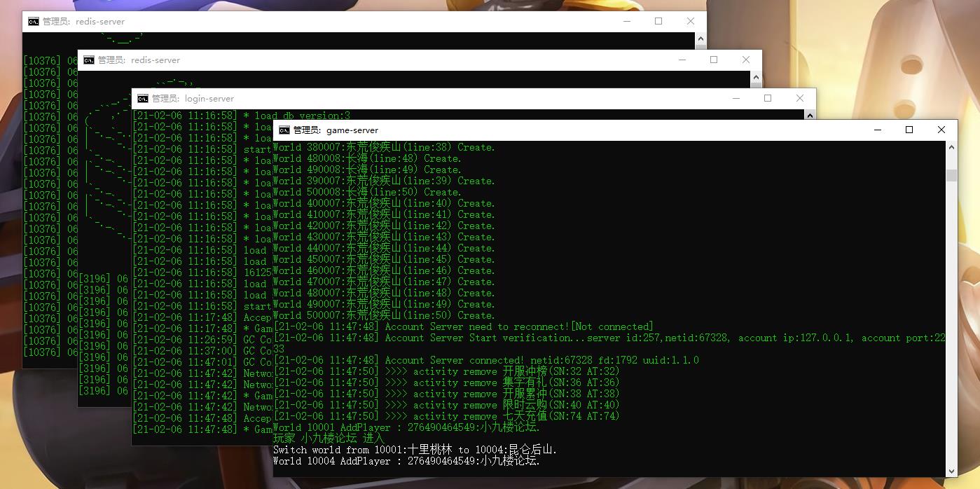Minimize the second redis-server window
980x489 pixels.
(x=682, y=60)
